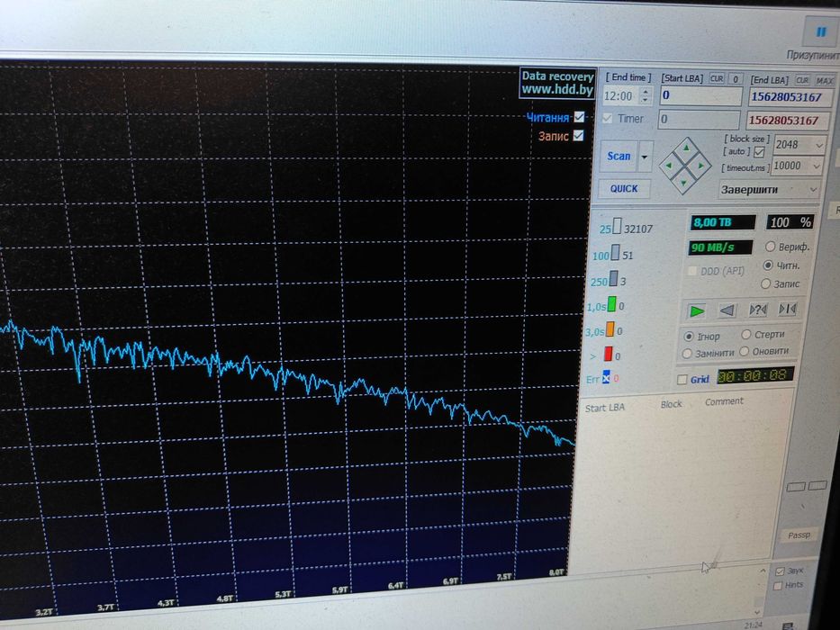The height and width of the screenshot is (630, 840).
Task: Click the 100 % progress display
Action: tap(790, 221)
